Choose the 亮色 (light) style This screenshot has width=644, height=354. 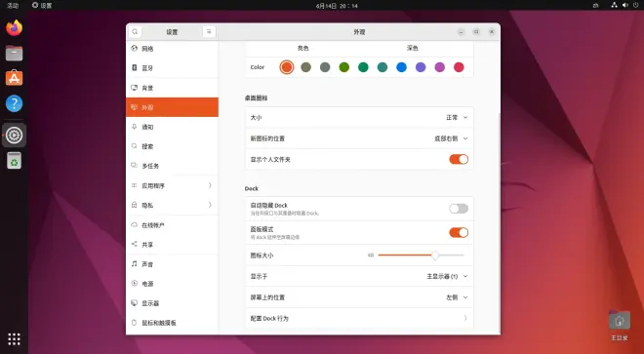click(303, 48)
